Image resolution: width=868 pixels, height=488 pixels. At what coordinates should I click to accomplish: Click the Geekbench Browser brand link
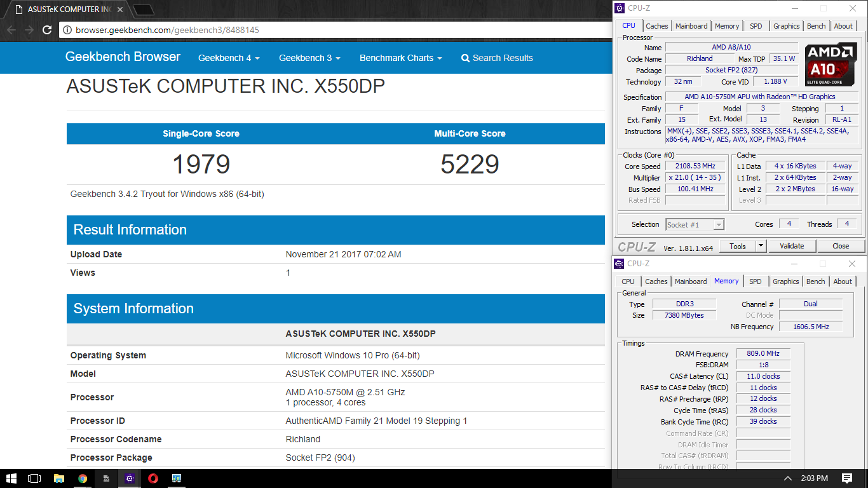123,57
